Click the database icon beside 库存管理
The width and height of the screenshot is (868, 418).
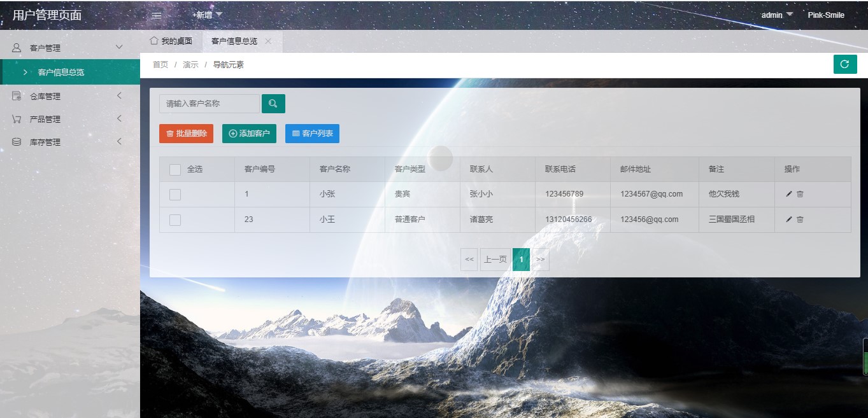coord(17,142)
